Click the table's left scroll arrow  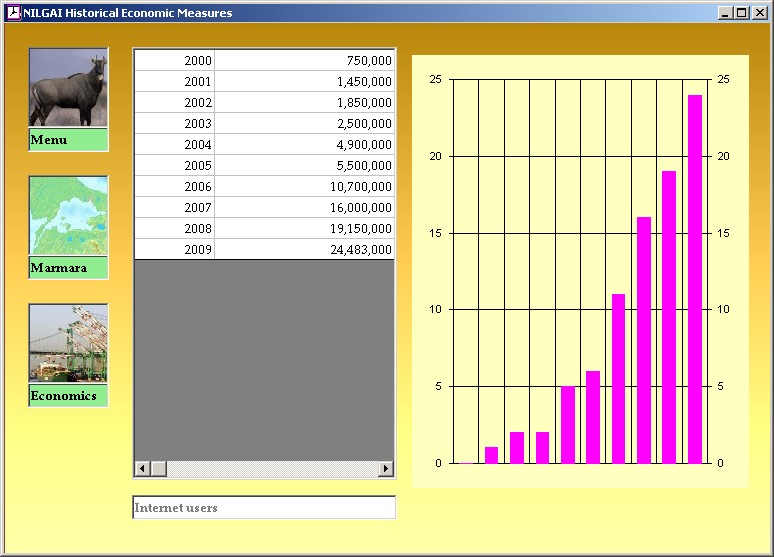coord(142,469)
